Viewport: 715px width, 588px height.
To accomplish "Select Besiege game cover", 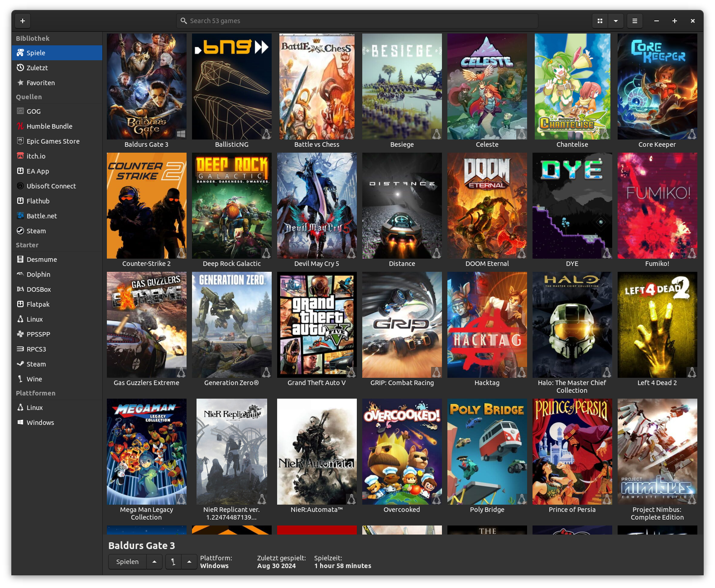I will click(402, 87).
